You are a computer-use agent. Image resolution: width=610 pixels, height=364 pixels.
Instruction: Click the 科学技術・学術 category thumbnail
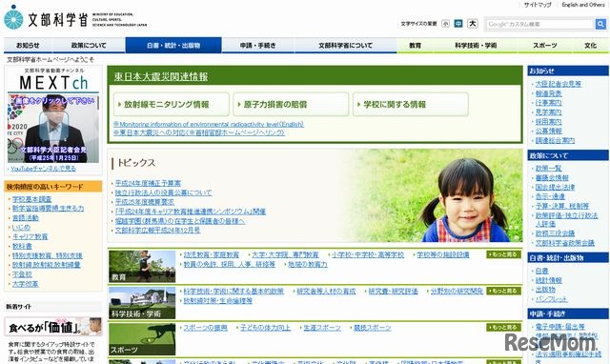tap(142, 303)
